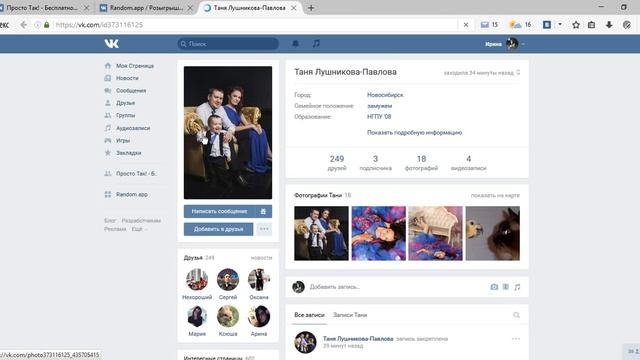
Task: Select the Записи Тани wall tab
Action: coord(350,315)
